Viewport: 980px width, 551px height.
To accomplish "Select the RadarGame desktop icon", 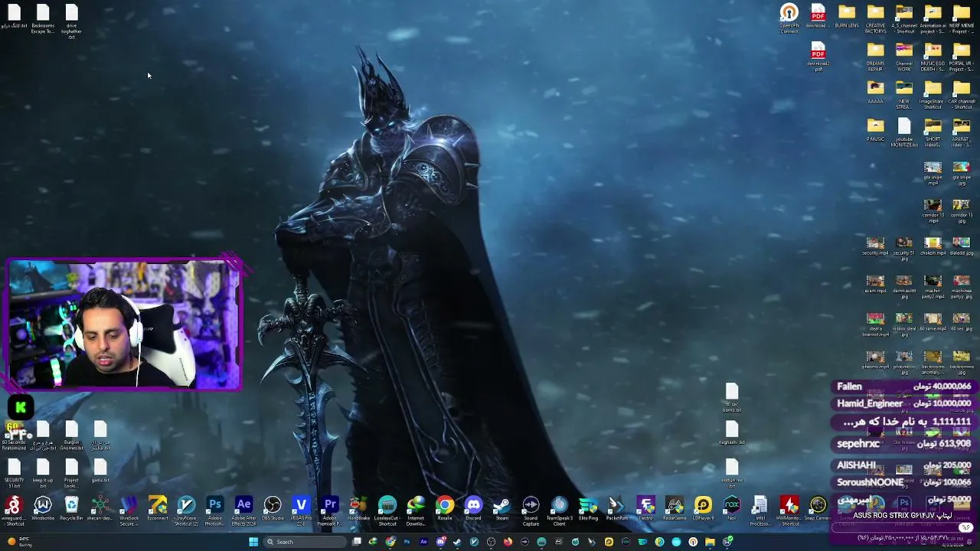I will click(675, 509).
